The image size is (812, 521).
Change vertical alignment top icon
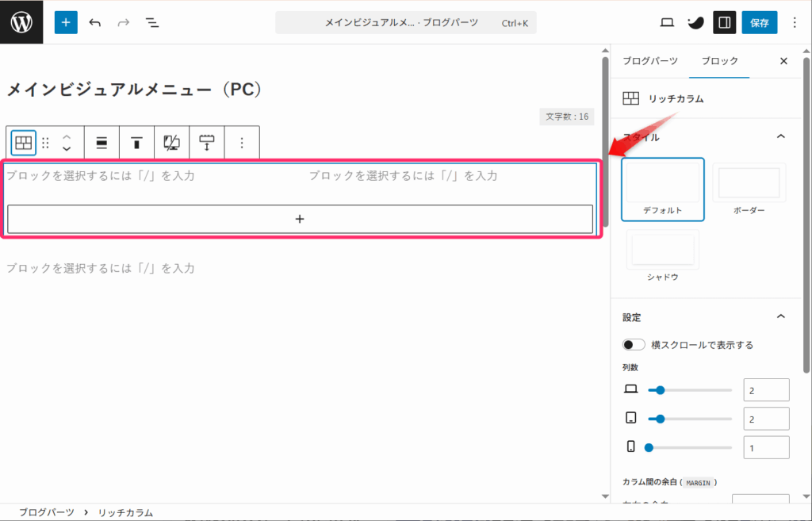pyautogui.click(x=136, y=143)
